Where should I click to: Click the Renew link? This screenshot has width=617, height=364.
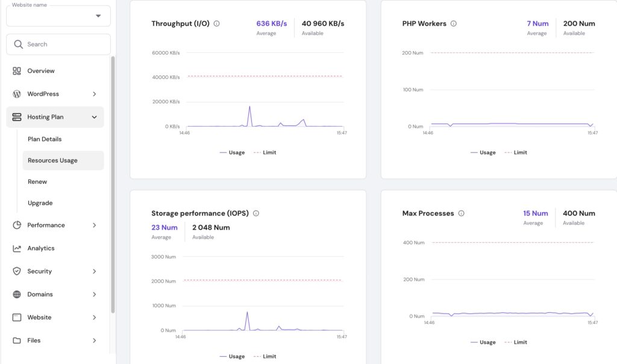click(x=38, y=181)
